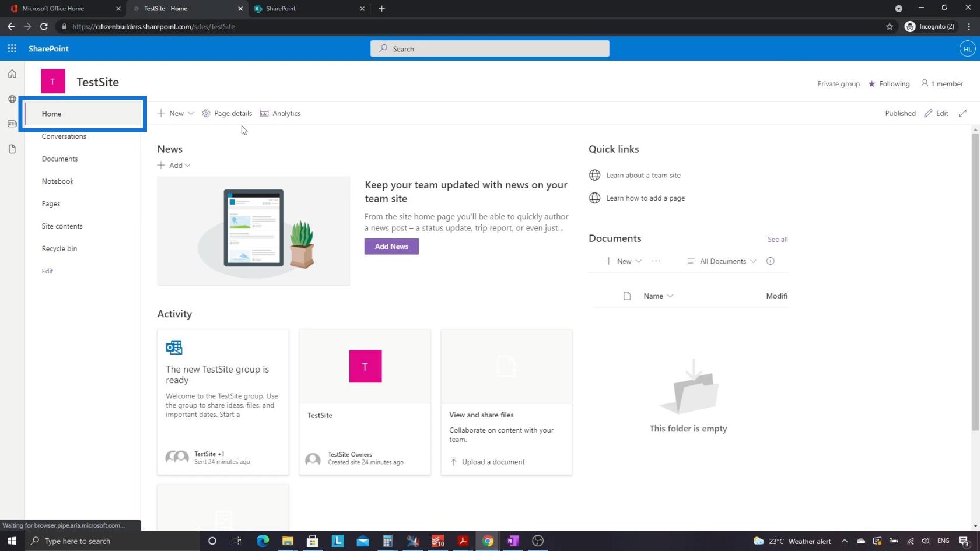
Task: Switch to the SharePoint browser tab
Action: 310,9
